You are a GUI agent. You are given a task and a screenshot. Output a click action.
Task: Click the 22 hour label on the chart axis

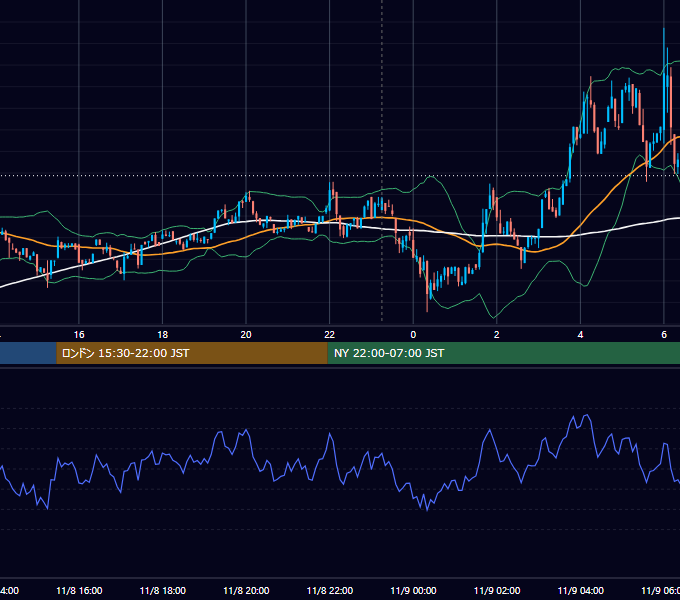coord(330,335)
